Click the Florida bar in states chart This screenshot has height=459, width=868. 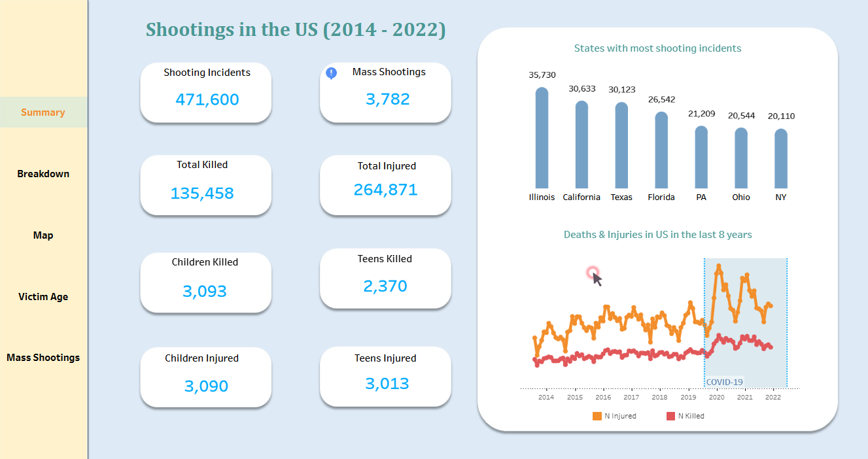661,150
